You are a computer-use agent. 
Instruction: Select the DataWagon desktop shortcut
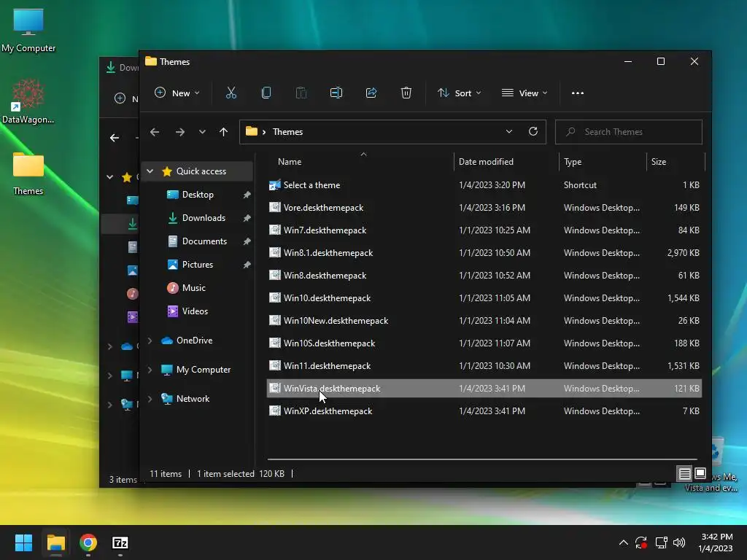[28, 101]
